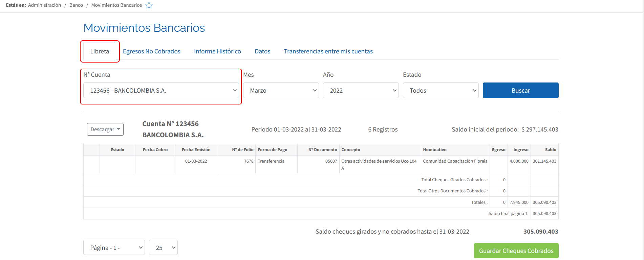Click the Egreso column header
This screenshot has width=644, height=260.
tap(499, 150)
